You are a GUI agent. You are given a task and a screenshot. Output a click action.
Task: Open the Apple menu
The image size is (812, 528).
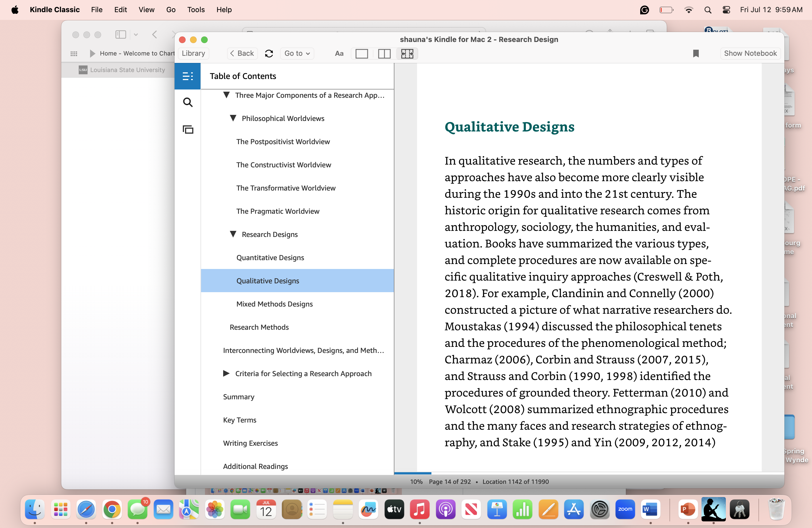[x=15, y=10]
